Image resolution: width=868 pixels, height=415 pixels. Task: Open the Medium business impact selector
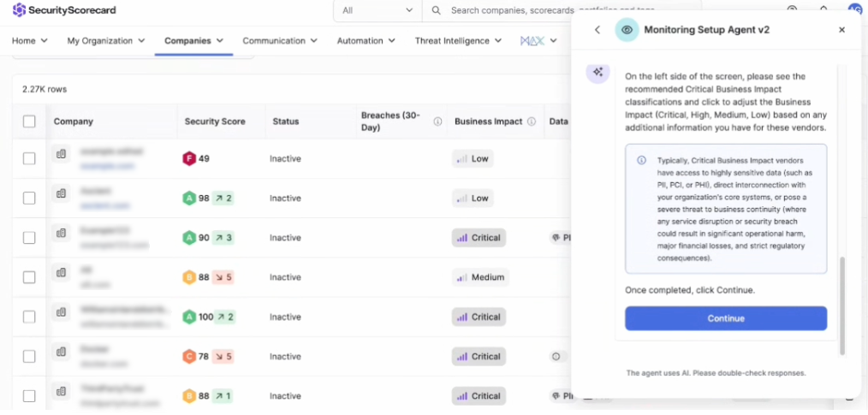(480, 277)
